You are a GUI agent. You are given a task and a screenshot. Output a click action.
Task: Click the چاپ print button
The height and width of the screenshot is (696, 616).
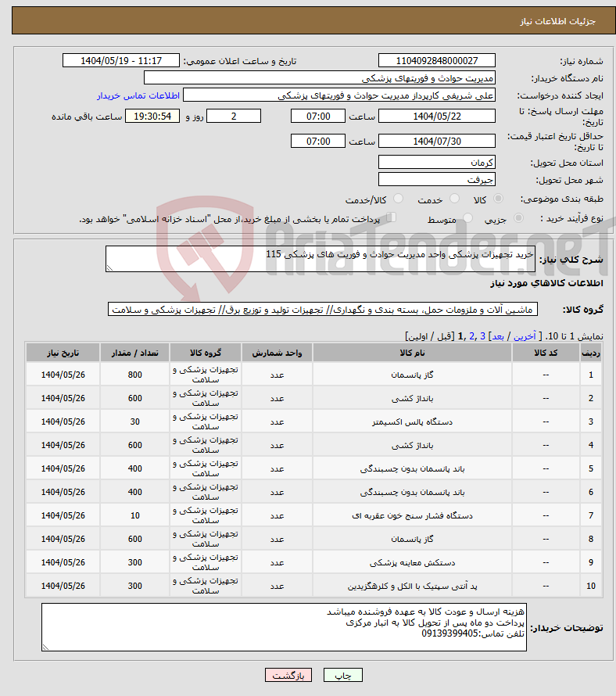pyautogui.click(x=343, y=675)
